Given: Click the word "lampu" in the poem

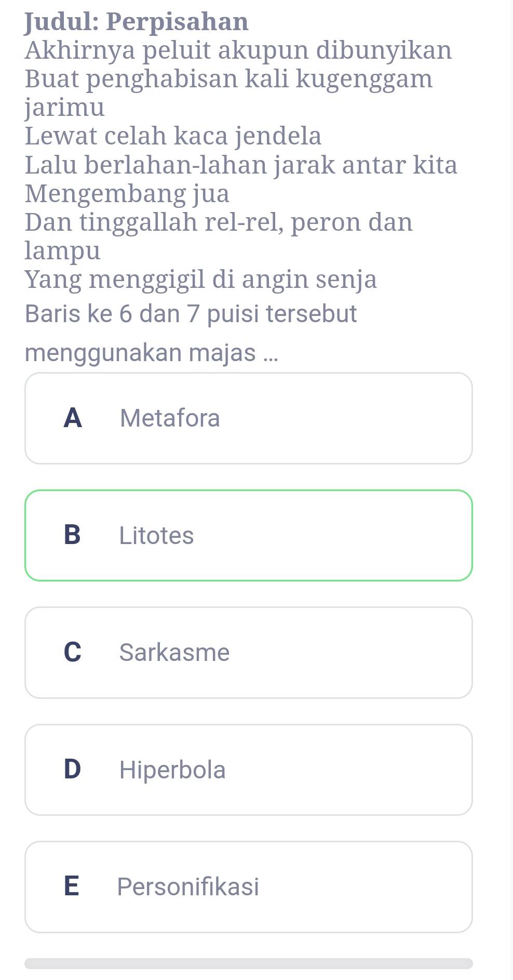Looking at the screenshot, I should click(63, 250).
